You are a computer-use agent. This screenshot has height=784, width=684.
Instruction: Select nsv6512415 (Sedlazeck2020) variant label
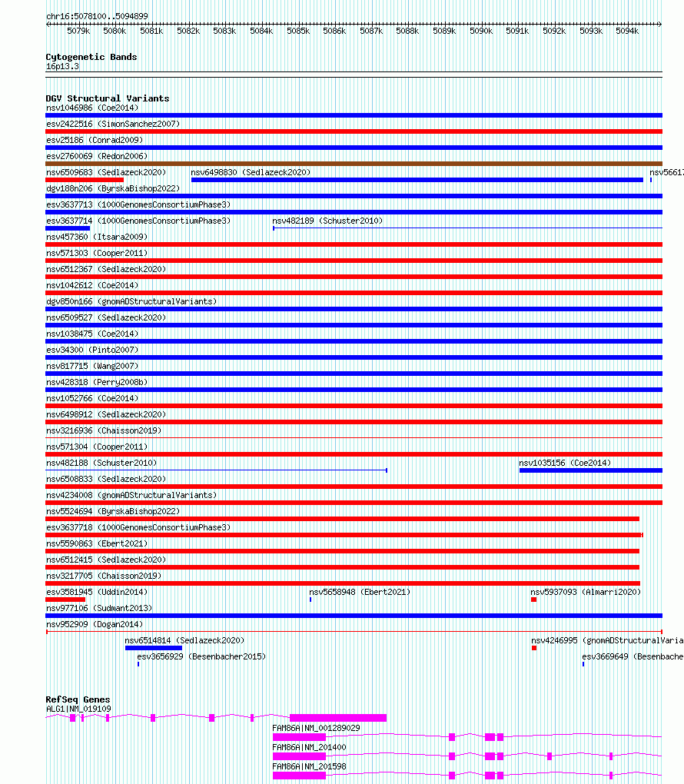pyautogui.click(x=106, y=560)
